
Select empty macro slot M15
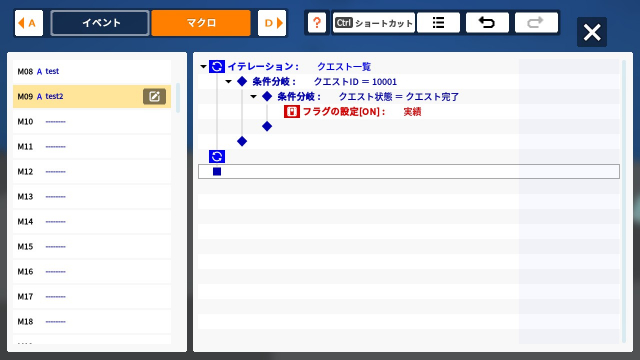[x=92, y=247]
